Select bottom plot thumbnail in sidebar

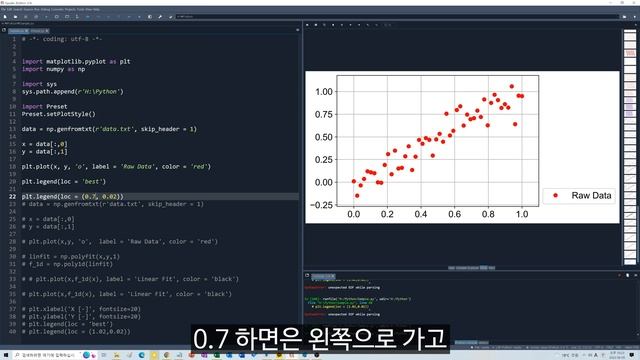tap(630, 261)
